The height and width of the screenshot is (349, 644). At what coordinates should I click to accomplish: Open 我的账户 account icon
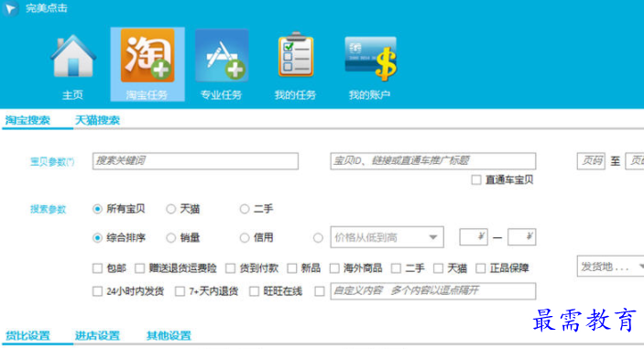370,58
